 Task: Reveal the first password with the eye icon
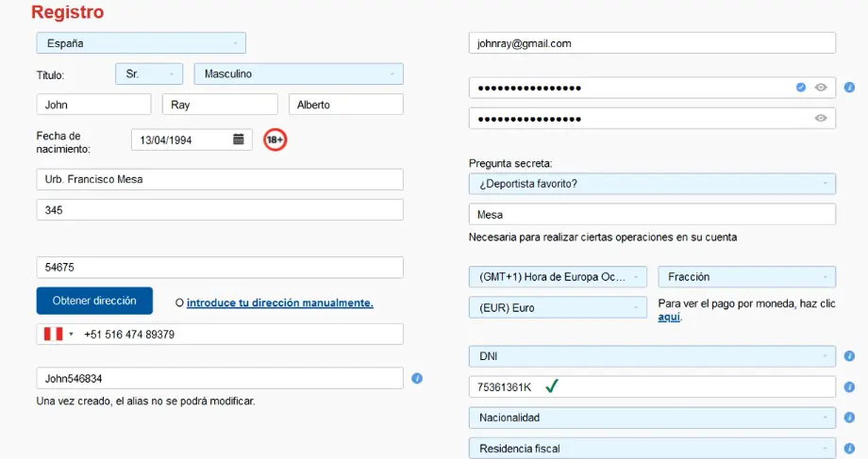click(x=821, y=88)
